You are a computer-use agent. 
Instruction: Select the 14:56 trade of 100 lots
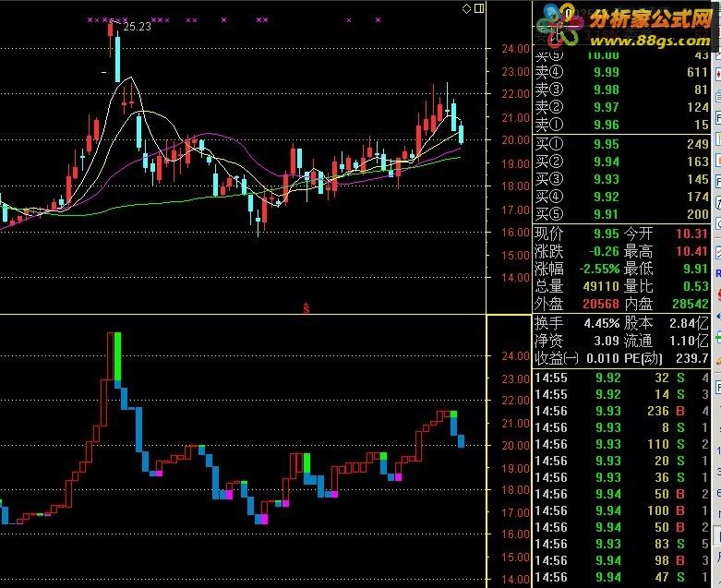[621, 510]
